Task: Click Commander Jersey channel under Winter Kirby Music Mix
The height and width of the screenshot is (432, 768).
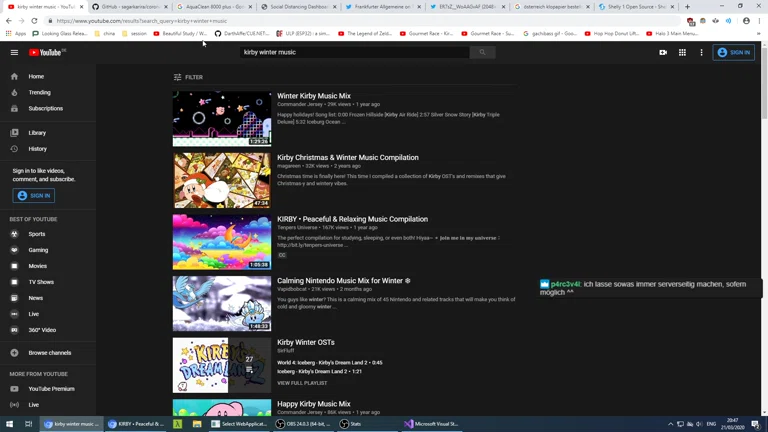Action: 300,104
